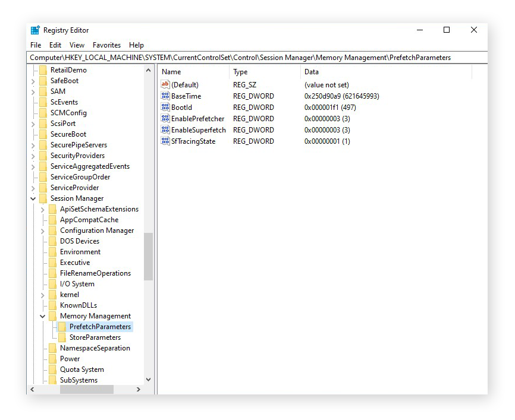Click the Data column header
The image size is (515, 420).
pos(387,71)
